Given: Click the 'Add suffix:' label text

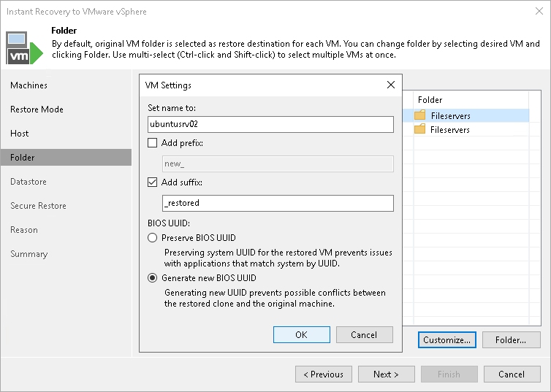Looking at the screenshot, I should tap(182, 182).
